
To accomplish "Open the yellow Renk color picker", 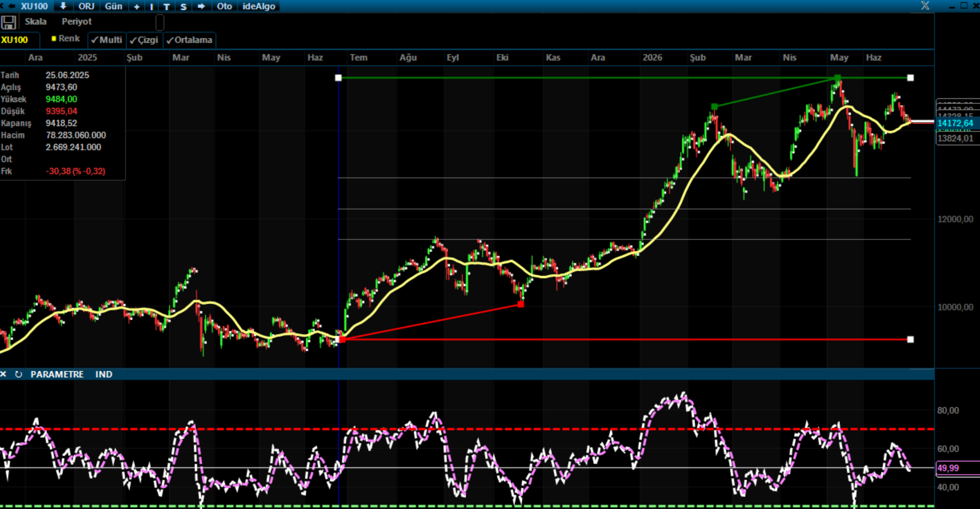I will pyautogui.click(x=65, y=39).
